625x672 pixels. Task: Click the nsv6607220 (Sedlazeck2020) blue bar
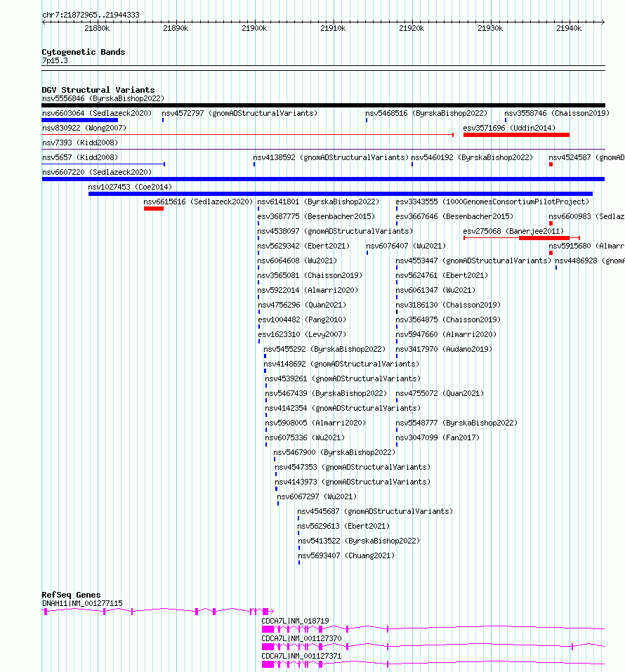pyautogui.click(x=323, y=179)
